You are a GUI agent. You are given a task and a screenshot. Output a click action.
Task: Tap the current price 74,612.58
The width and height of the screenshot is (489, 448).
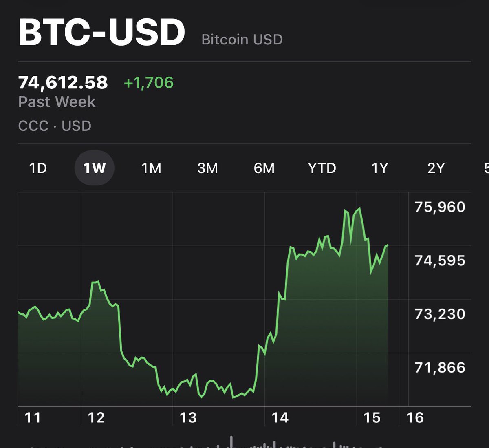click(x=63, y=83)
